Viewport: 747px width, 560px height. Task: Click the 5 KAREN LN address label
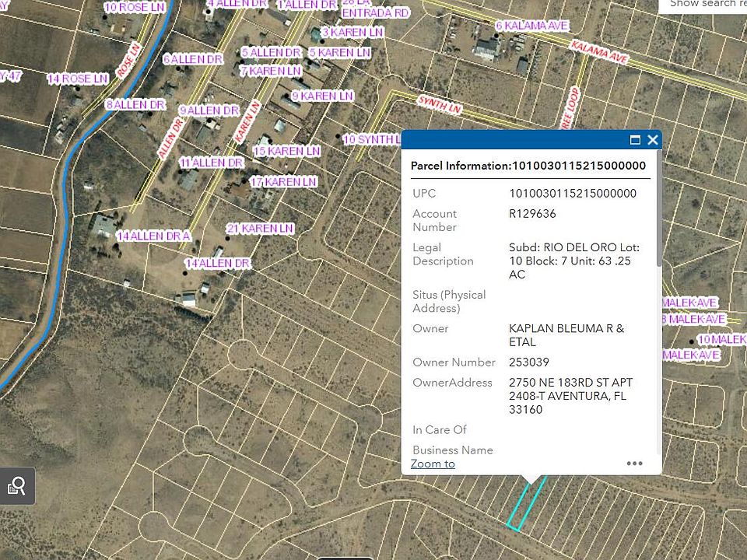point(340,53)
